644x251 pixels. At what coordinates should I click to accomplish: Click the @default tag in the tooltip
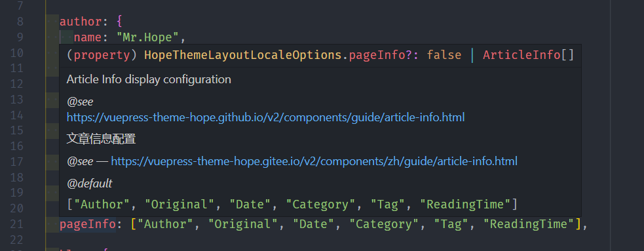click(x=89, y=183)
